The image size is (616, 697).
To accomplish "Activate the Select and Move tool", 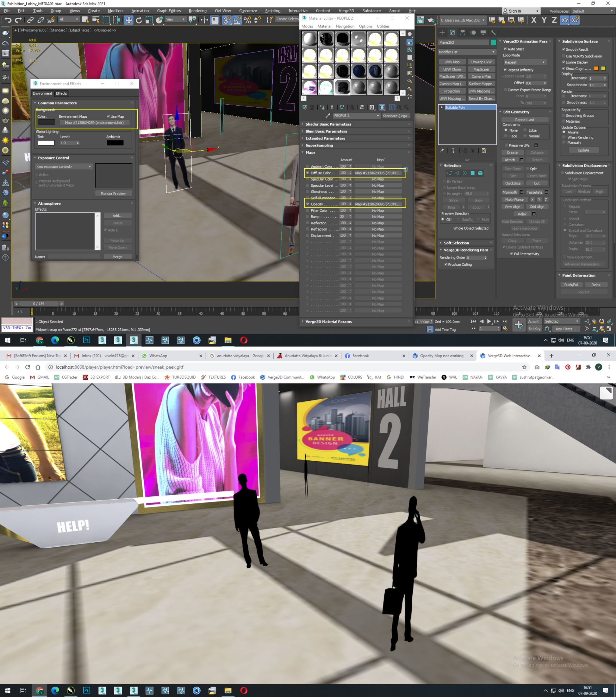I will pos(128,20).
